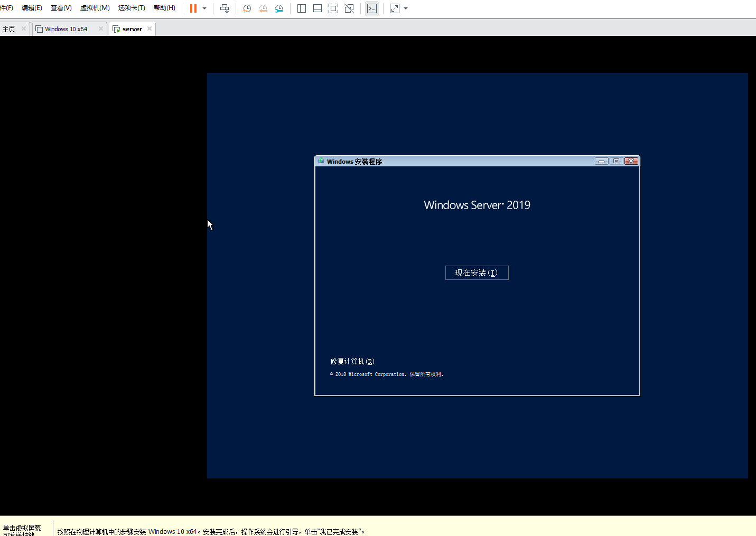756x536 pixels.
Task: Open the power options dropdown arrow
Action: [x=204, y=8]
